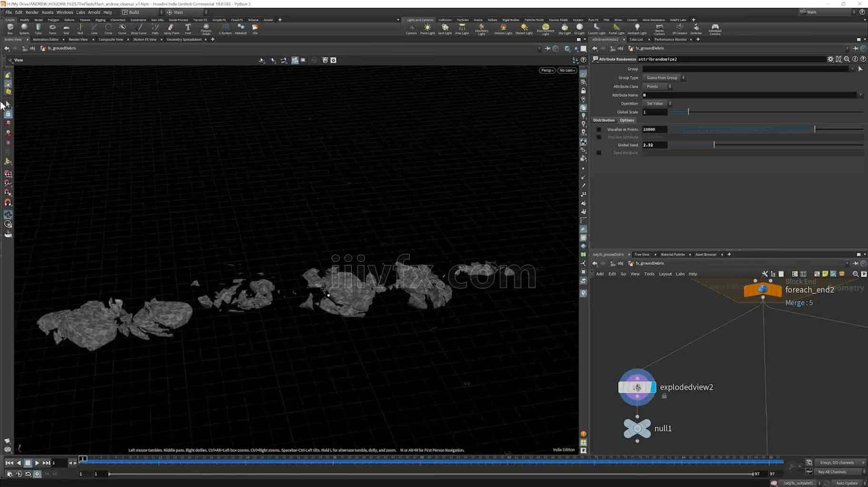The image size is (868, 487).
Task: Toggle the Seed Attribute checkbox
Action: 599,153
